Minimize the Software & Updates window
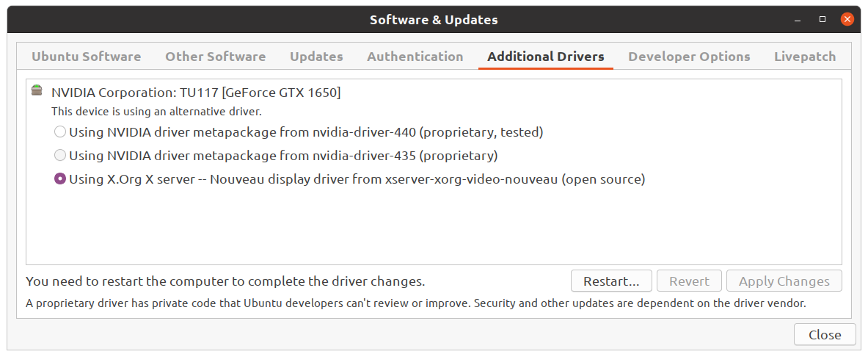 pyautogui.click(x=798, y=20)
